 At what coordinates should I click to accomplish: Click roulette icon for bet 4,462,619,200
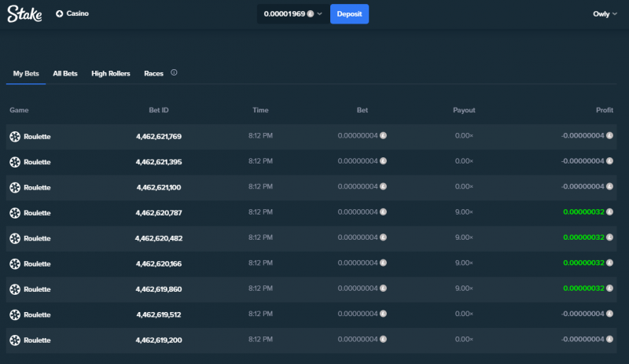[x=15, y=340]
